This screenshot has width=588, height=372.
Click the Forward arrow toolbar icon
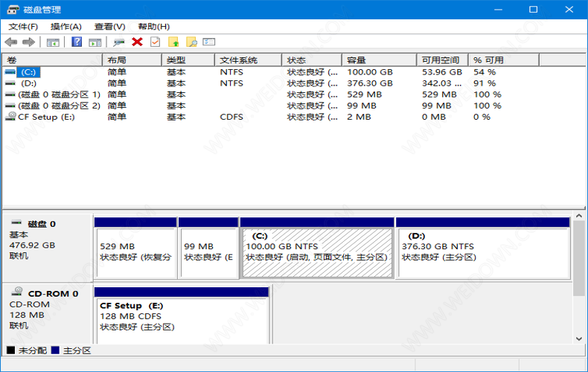[x=28, y=42]
